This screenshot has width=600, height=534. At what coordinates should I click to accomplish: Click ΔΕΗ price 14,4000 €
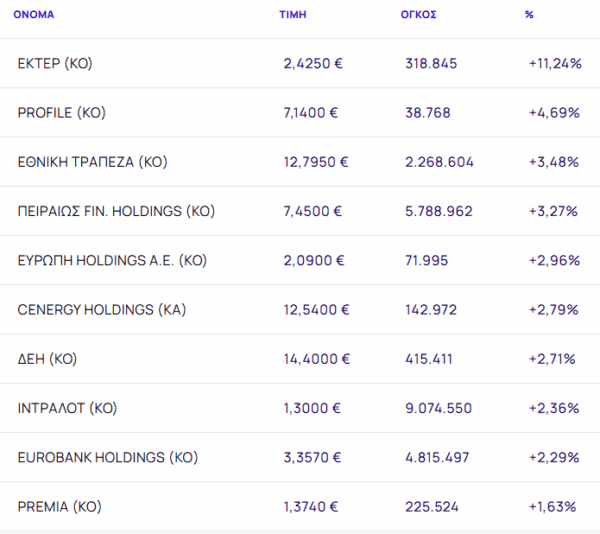317,359
